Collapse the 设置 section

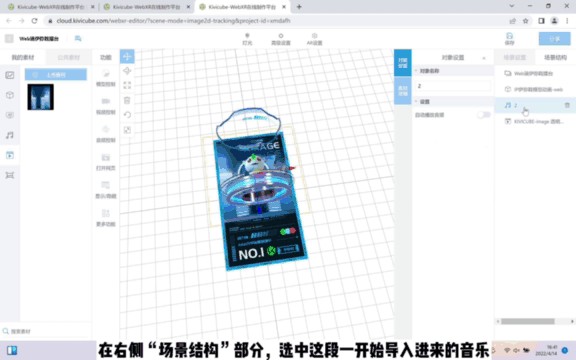417,101
